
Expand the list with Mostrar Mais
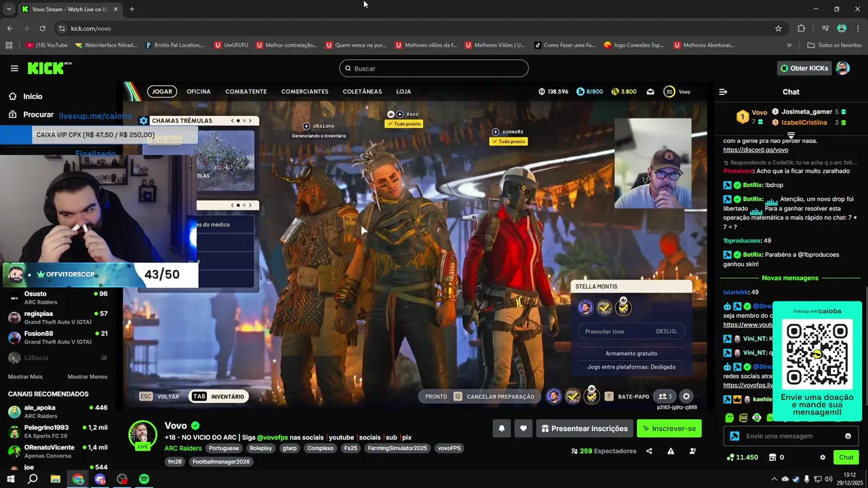point(25,377)
